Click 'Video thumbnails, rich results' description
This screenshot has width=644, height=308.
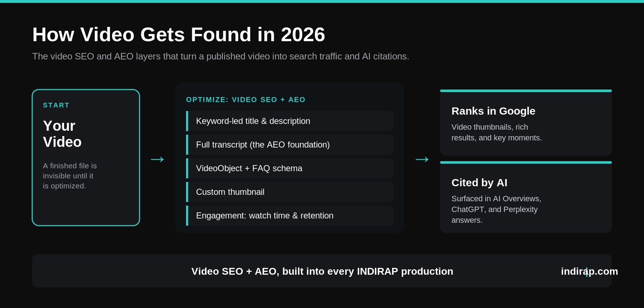click(497, 133)
